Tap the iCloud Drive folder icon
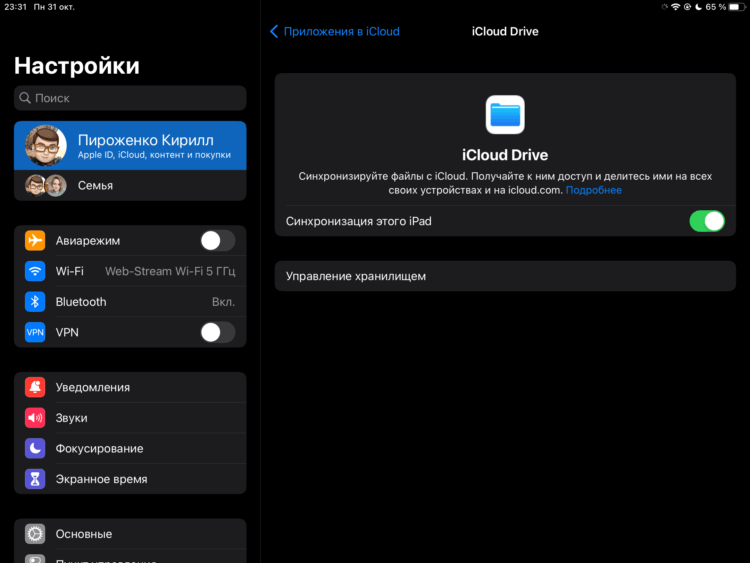This screenshot has width=750, height=563. point(505,115)
